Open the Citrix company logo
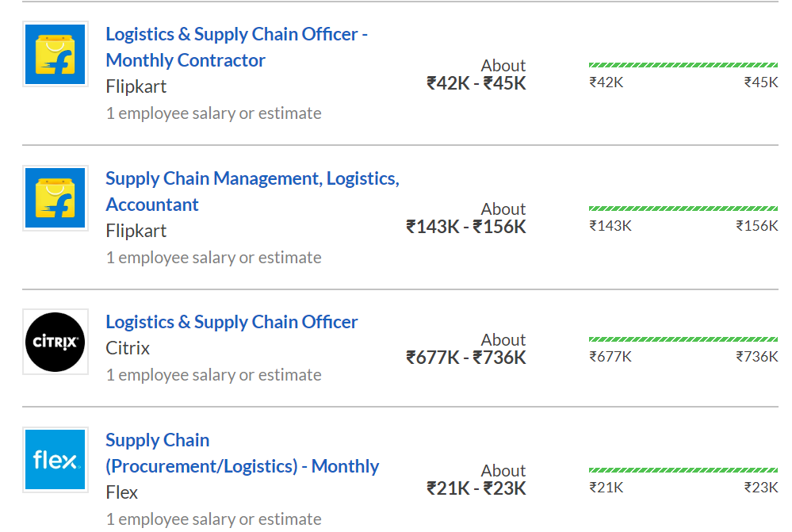 click(x=55, y=342)
